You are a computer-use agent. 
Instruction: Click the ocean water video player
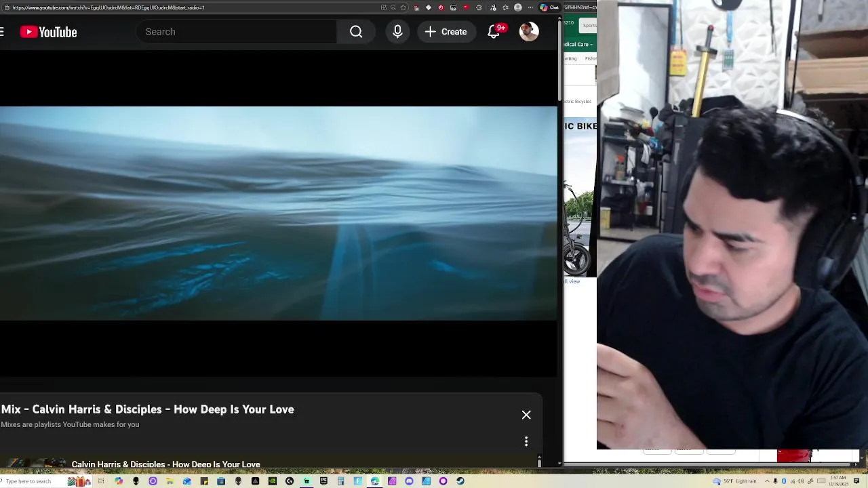click(278, 213)
